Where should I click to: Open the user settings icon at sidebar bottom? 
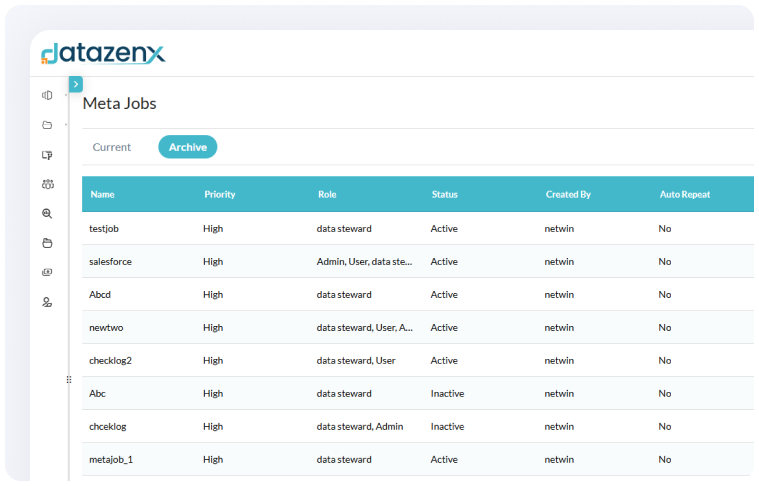click(x=47, y=302)
